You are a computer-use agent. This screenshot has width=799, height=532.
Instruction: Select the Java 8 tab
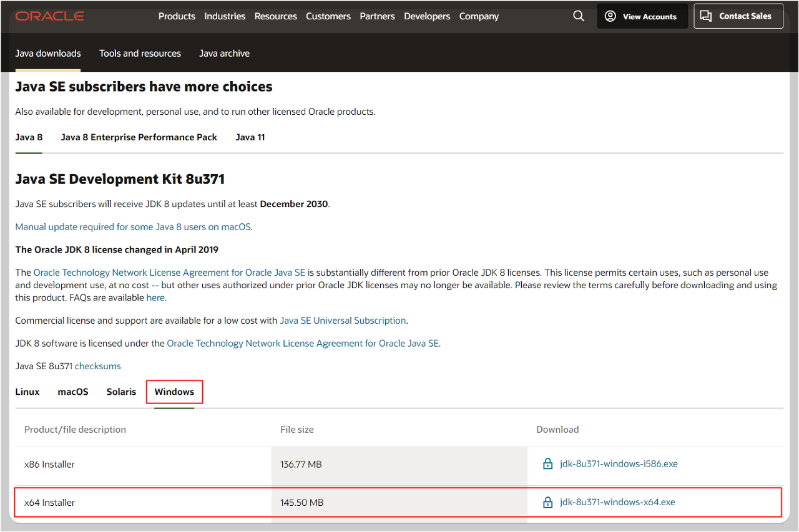click(x=29, y=137)
